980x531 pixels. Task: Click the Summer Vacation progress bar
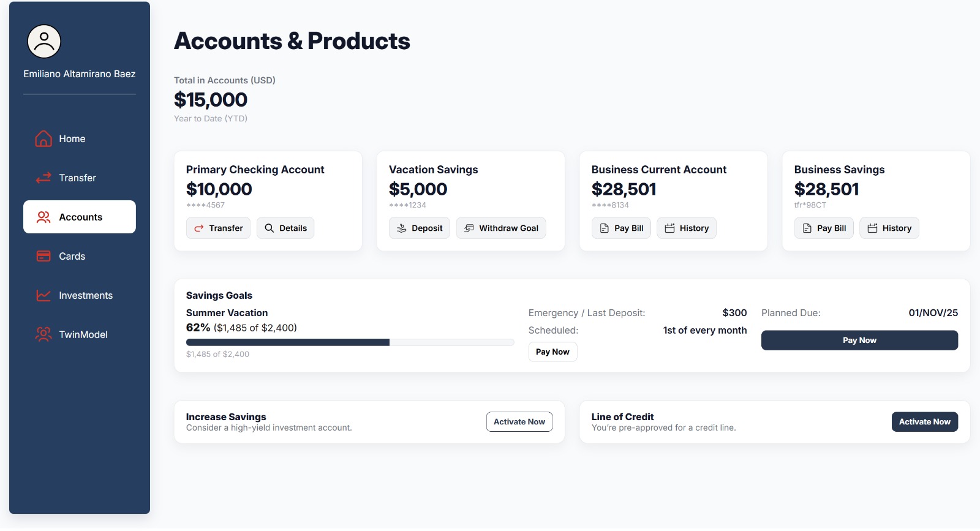tap(350, 342)
